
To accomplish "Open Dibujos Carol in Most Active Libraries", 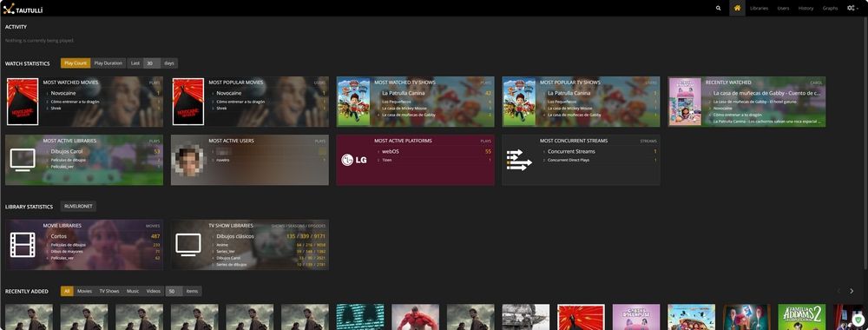I will point(67,151).
